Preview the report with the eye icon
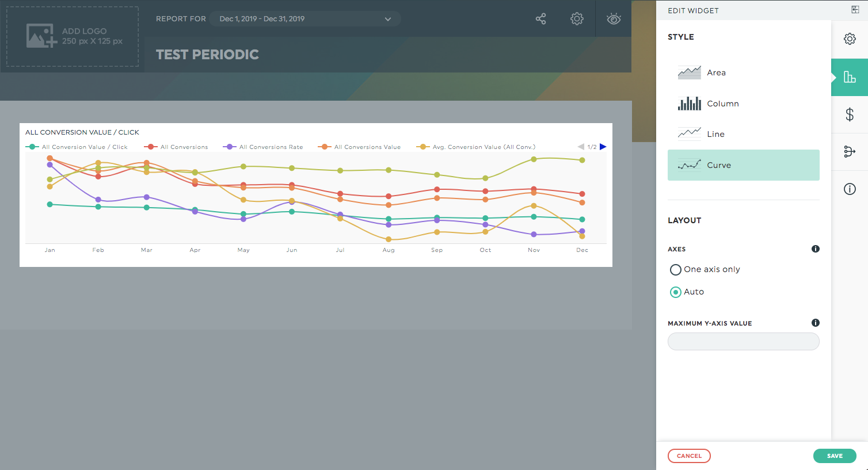The image size is (868, 470). point(613,18)
